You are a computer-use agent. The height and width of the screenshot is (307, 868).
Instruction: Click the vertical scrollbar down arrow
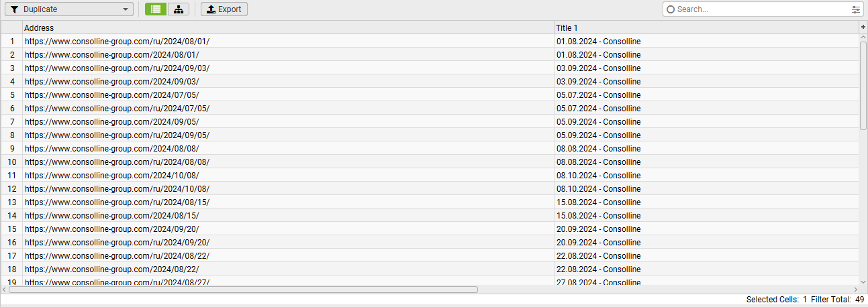click(863, 282)
